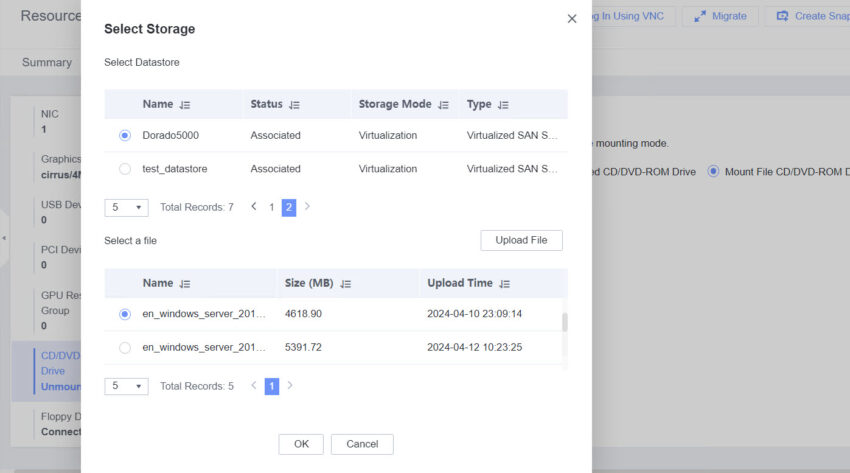Viewport: 850px width, 473px height.
Task: Click the Upload File button
Action: pos(521,241)
